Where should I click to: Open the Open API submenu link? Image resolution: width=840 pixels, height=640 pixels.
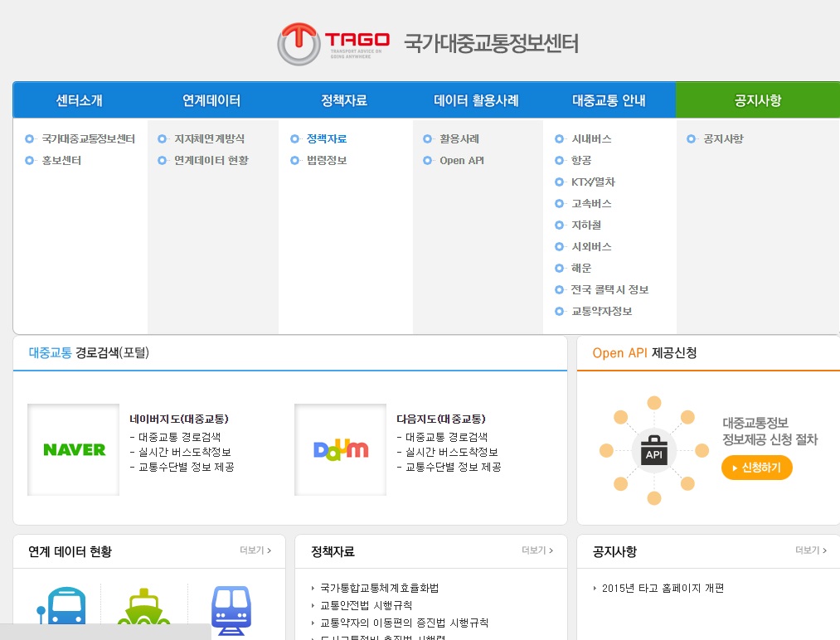462,160
